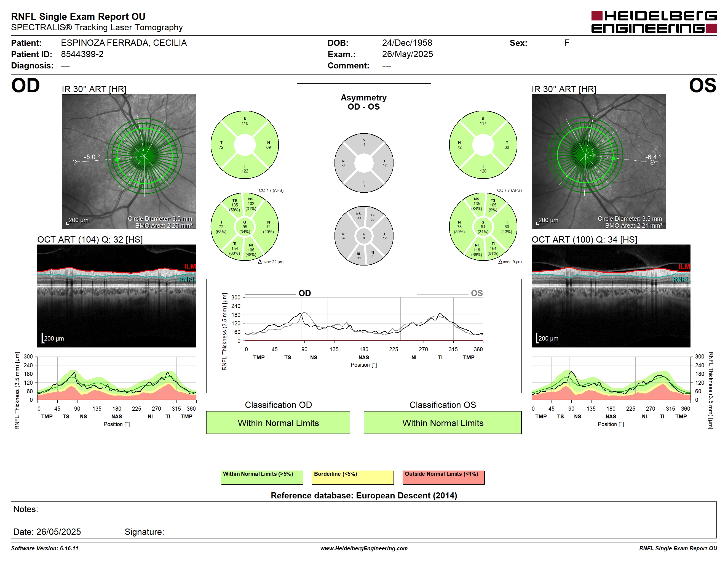Viewport: 728px width, 563px height.
Task: Click the red ILM label in OD scan
Action: (x=190, y=266)
